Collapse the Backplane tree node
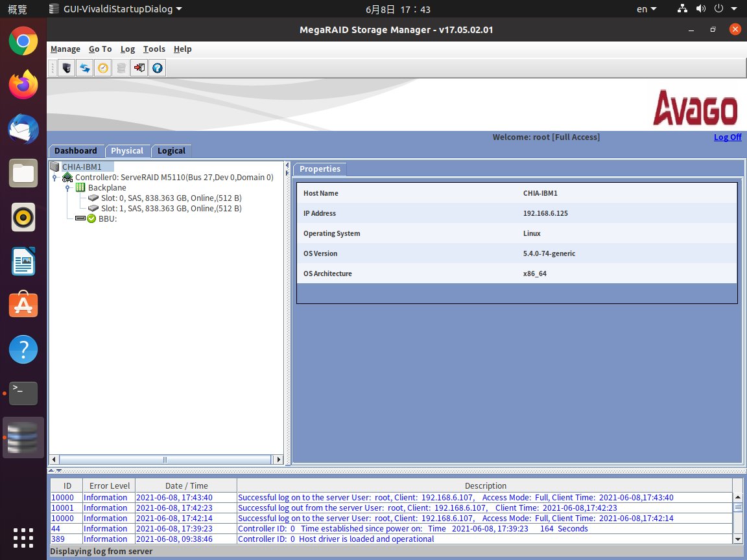 [67, 188]
